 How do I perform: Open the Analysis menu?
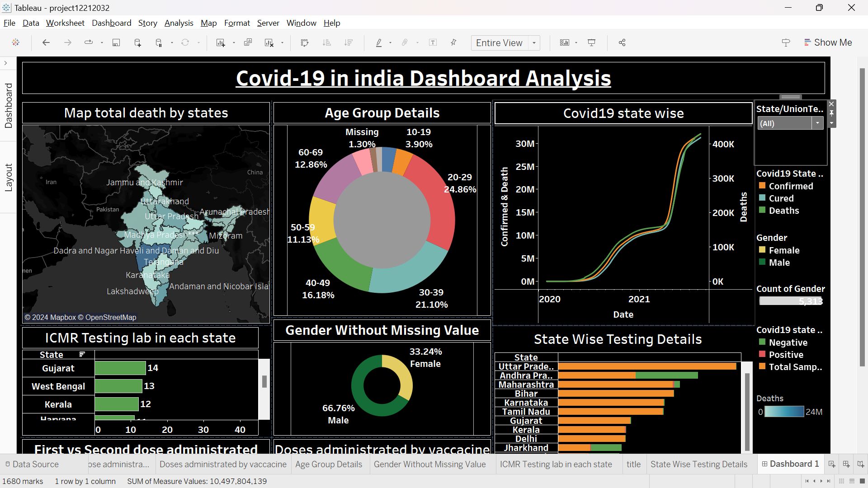pyautogui.click(x=179, y=23)
